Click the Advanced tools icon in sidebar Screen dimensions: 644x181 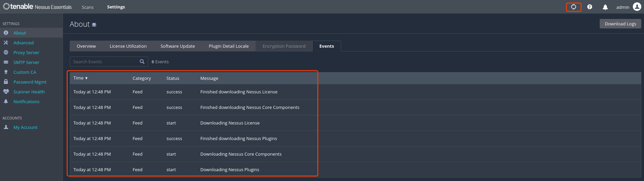click(6, 43)
